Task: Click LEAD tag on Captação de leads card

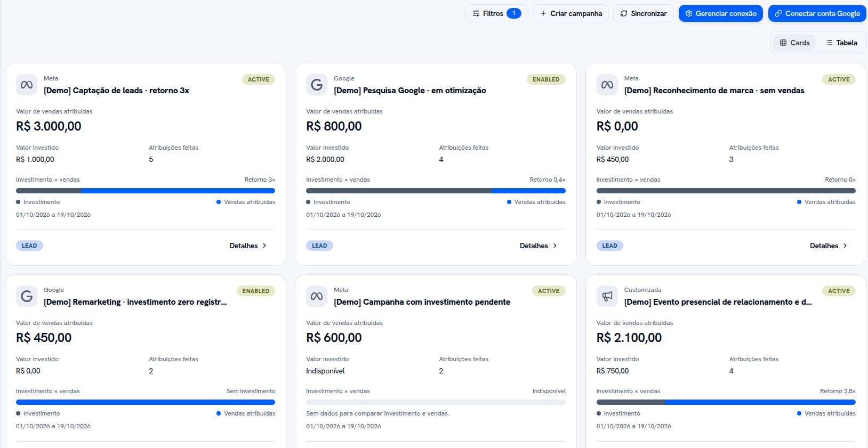Action: coord(29,246)
